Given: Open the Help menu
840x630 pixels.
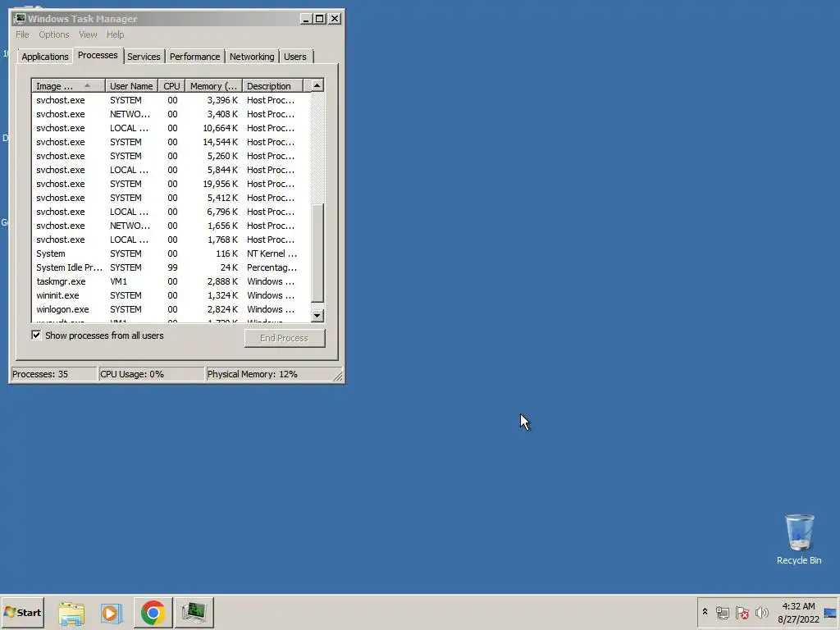Looking at the screenshot, I should click(115, 34).
